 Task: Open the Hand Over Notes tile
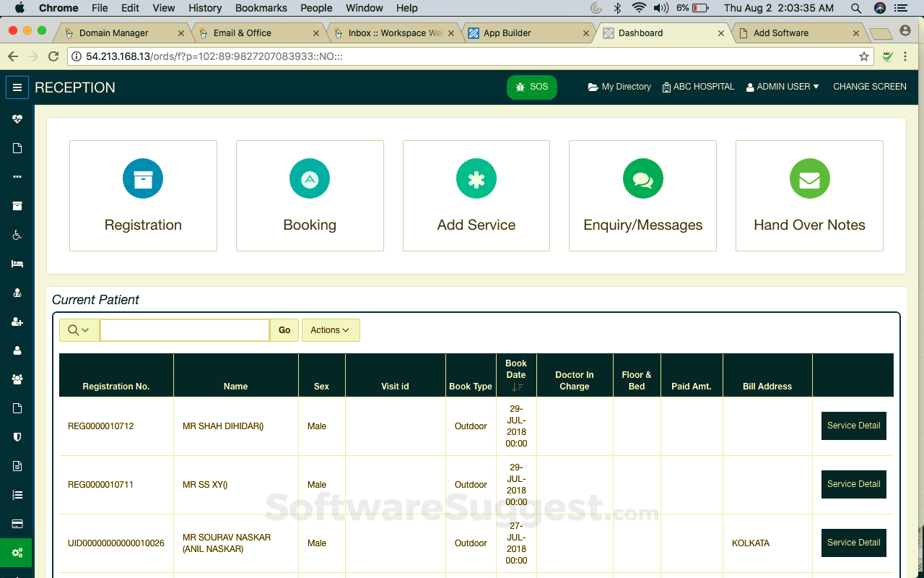(809, 196)
